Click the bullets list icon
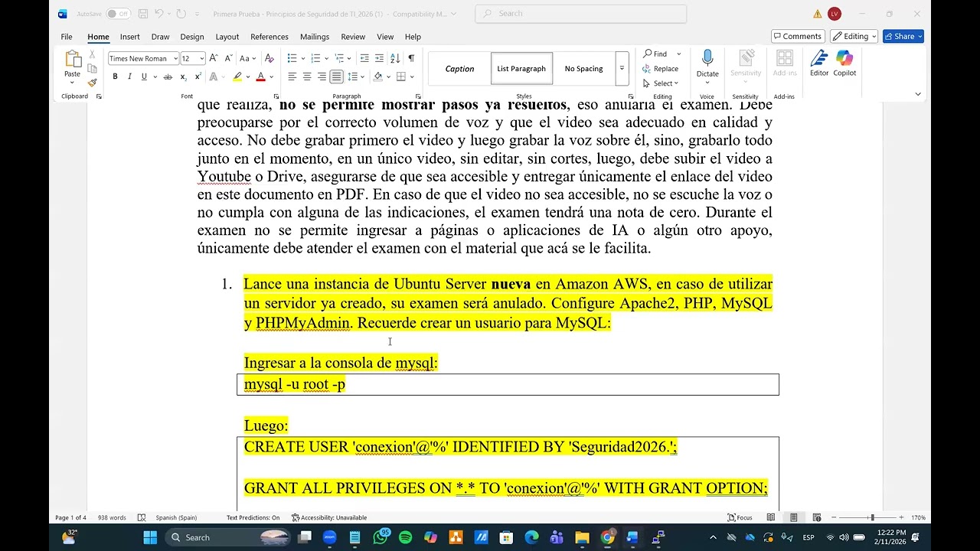 [x=292, y=58]
